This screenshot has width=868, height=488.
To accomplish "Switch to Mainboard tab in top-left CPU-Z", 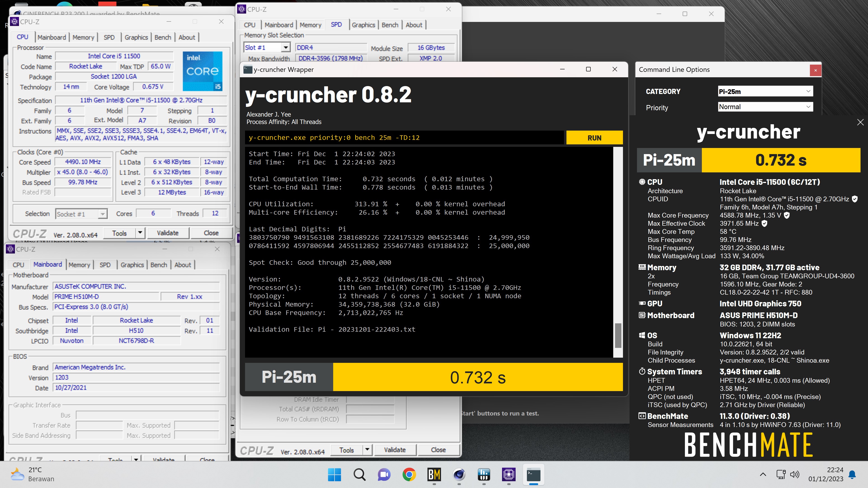I will coord(52,37).
